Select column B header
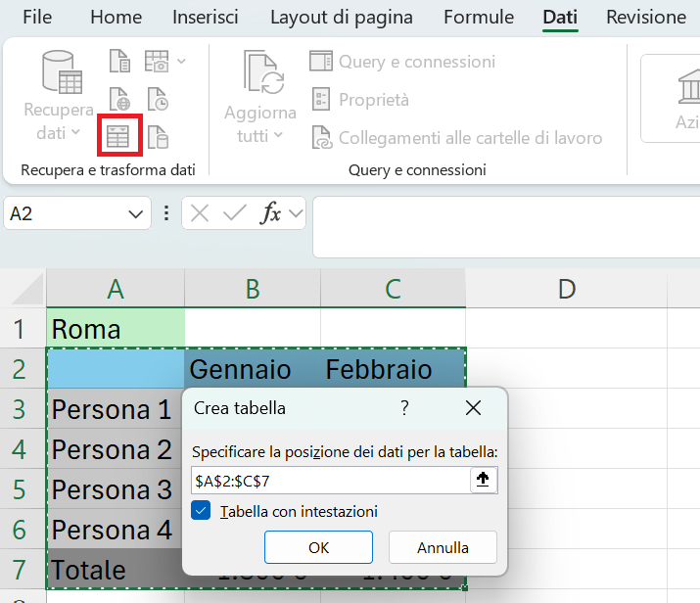The width and height of the screenshot is (700, 603). click(x=253, y=289)
